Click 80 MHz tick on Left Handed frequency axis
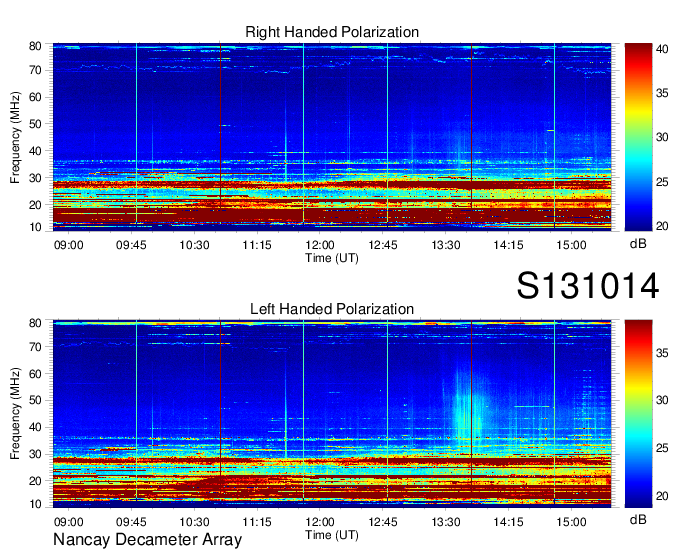 tap(35, 323)
